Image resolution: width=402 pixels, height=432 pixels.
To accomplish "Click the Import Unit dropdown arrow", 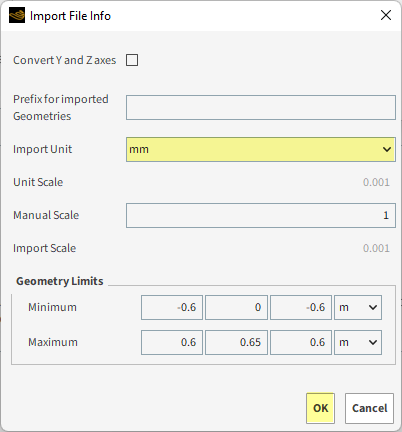I will click(387, 149).
